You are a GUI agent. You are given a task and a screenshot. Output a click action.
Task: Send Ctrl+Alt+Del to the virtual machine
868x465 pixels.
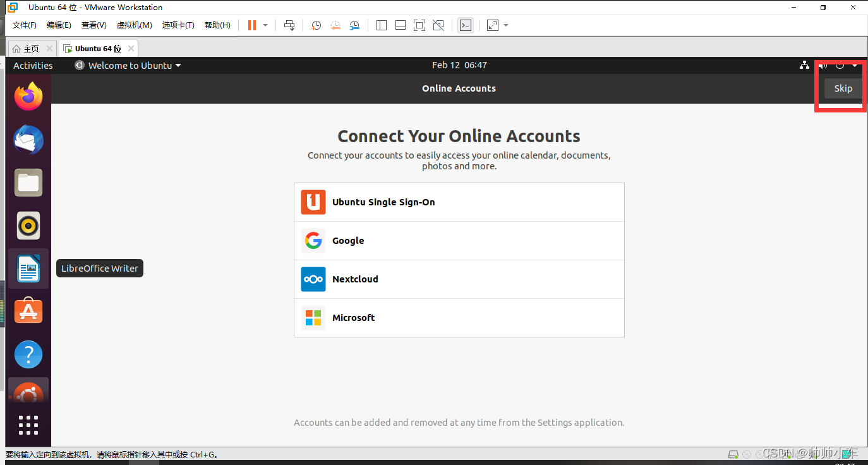[x=289, y=25]
